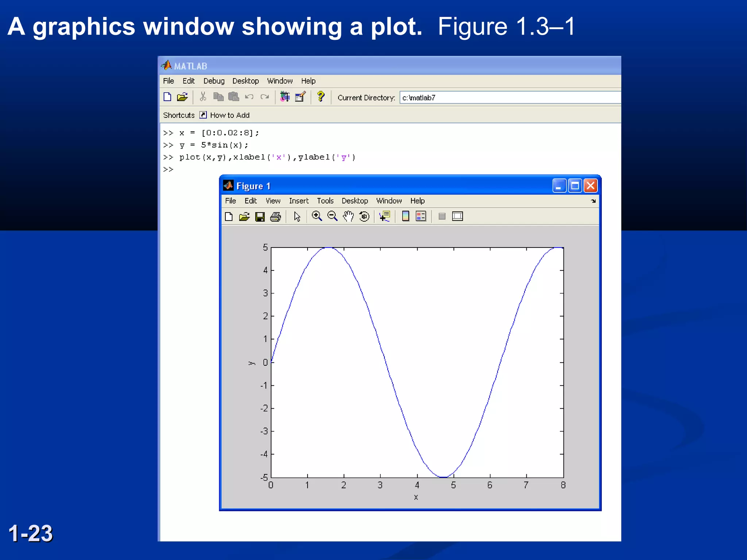Open Window menu in MATLAB main window

point(280,81)
